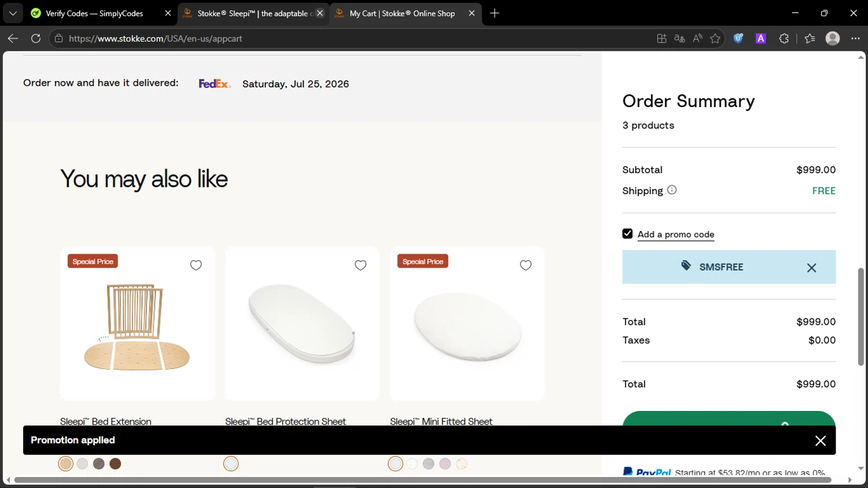Click the scroll-up arrow of the page

(x=861, y=57)
